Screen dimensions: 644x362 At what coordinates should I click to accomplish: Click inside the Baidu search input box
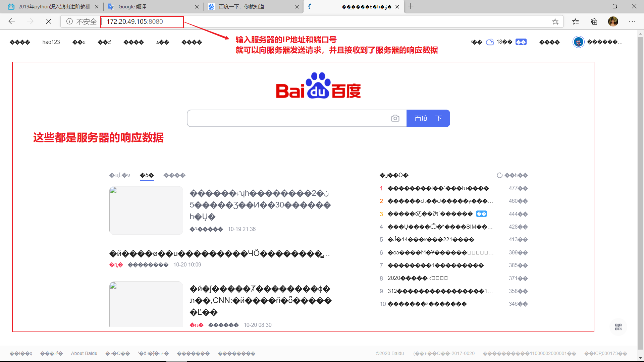pos(288,118)
